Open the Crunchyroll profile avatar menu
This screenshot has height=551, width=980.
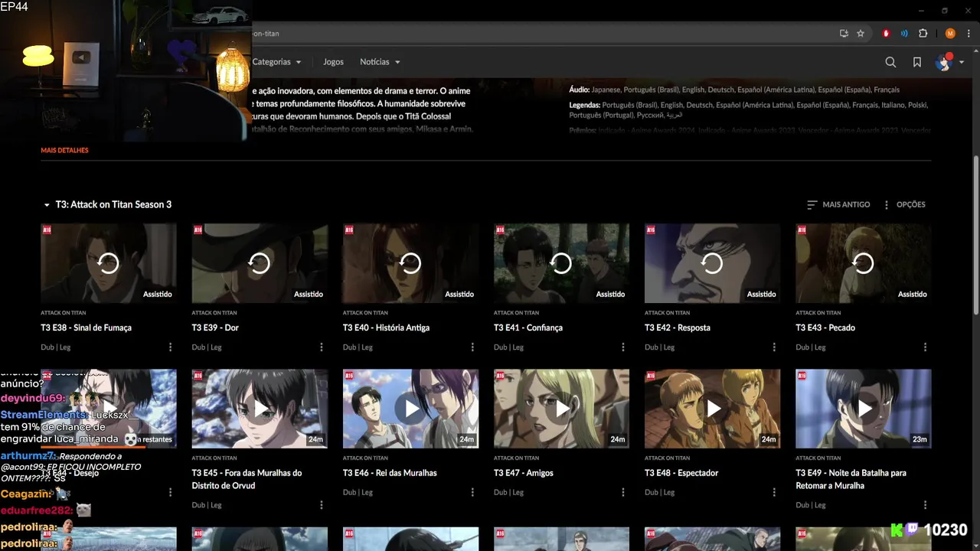point(949,62)
